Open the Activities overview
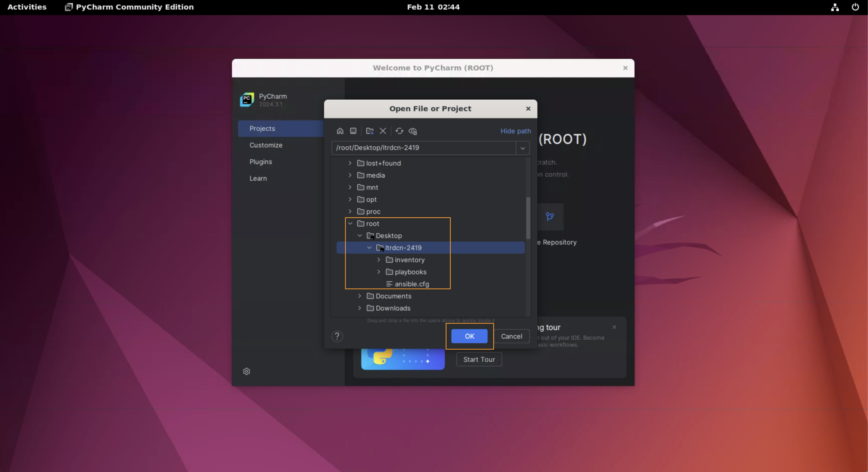 tap(27, 7)
